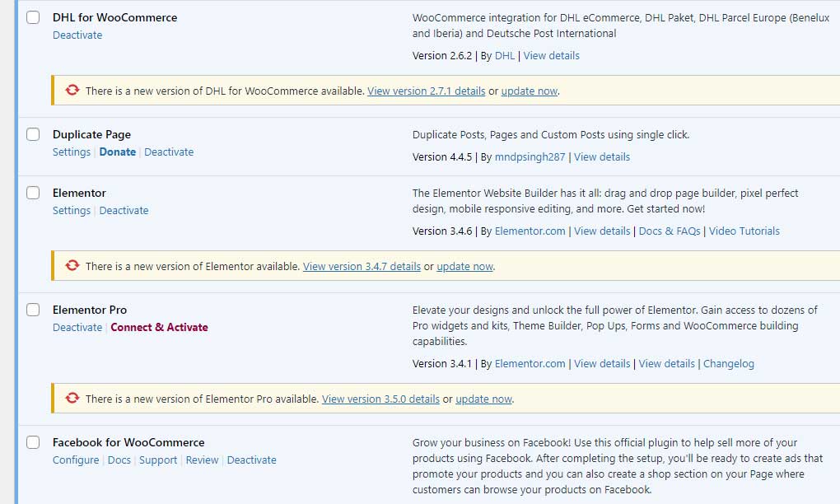Open the Facebook for WooCommerce Support page
Viewport: 840px width, 504px height.
(158, 460)
